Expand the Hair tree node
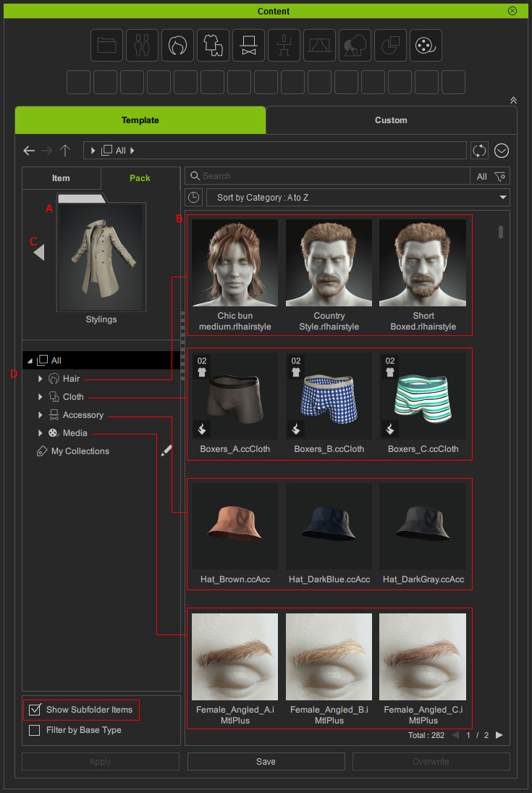 pyautogui.click(x=41, y=379)
